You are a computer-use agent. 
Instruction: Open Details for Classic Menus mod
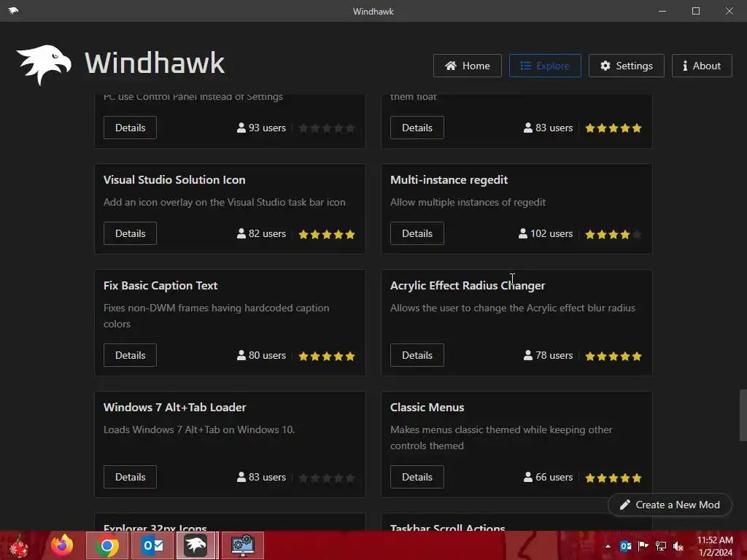pos(417,477)
